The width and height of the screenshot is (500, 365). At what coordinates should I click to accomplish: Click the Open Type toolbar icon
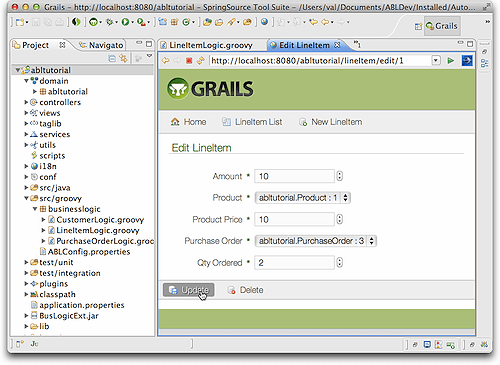click(x=207, y=22)
